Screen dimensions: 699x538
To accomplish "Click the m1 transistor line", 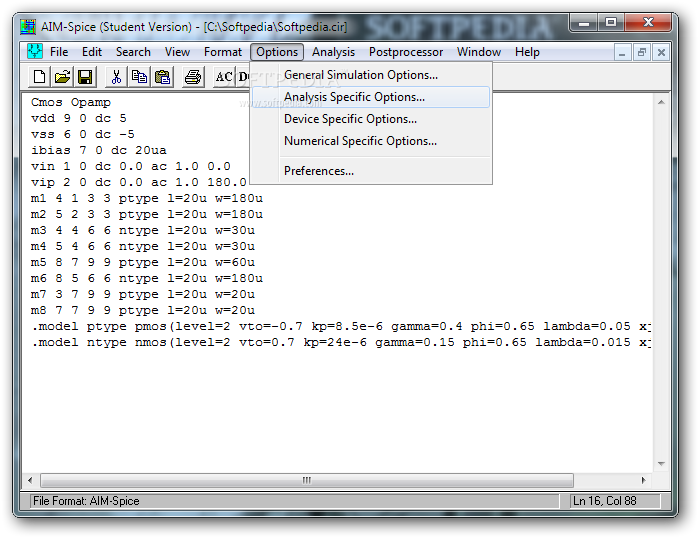I will point(147,198).
